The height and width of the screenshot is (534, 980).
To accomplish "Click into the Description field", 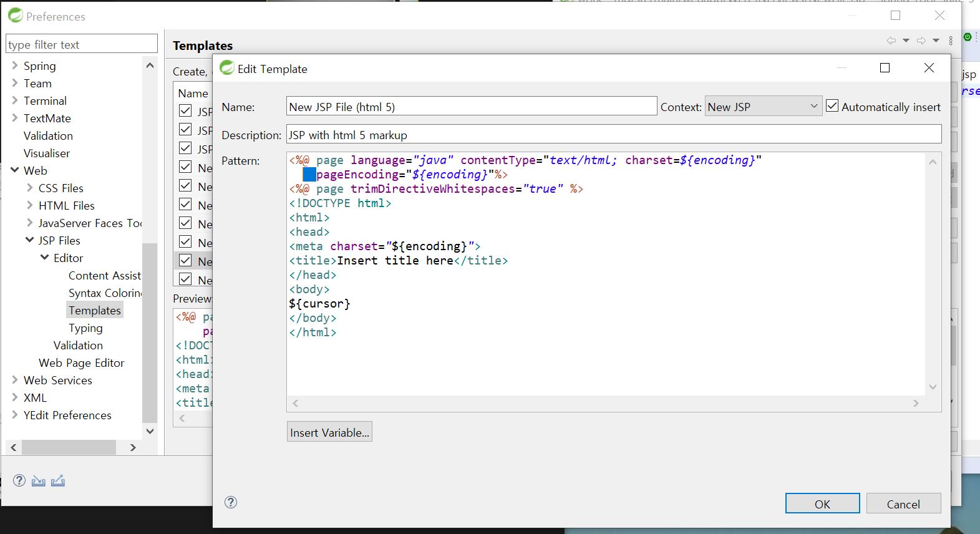I will tap(614, 134).
